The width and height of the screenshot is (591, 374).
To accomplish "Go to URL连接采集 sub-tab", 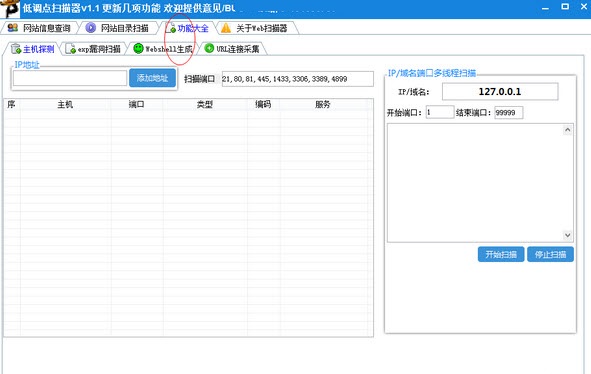I will [232, 49].
